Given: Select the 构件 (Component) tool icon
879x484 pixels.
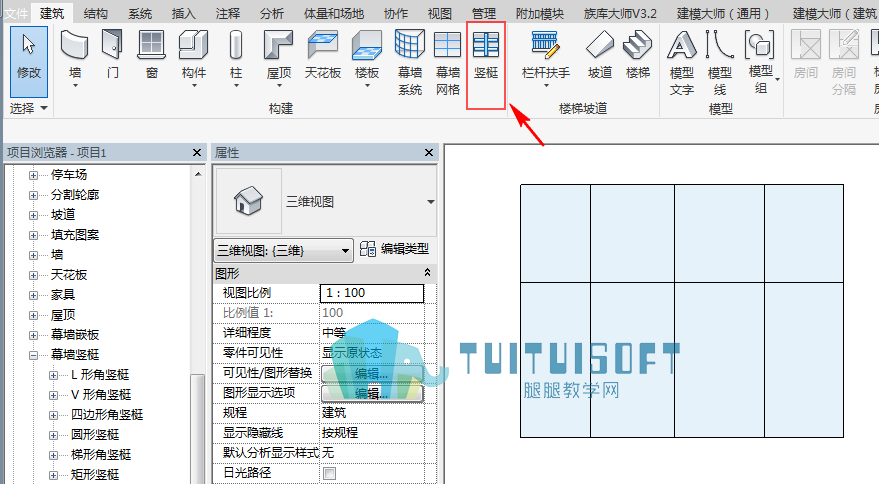Looking at the screenshot, I should (193, 46).
